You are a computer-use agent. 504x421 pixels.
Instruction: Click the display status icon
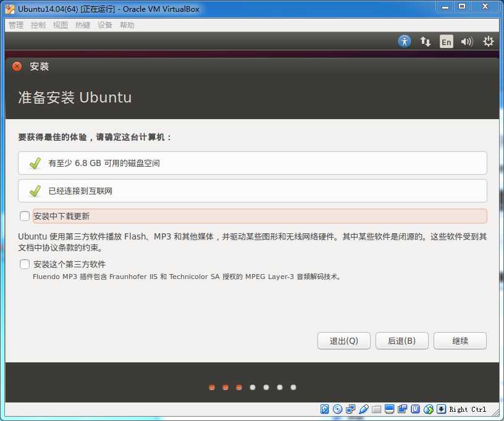(x=389, y=409)
